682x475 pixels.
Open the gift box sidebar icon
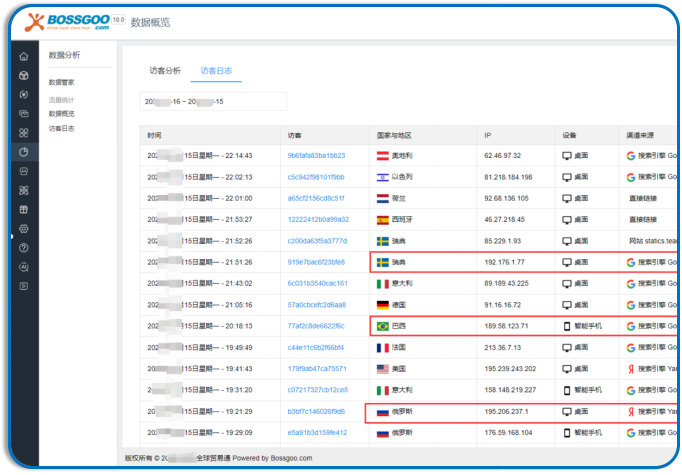click(24, 209)
